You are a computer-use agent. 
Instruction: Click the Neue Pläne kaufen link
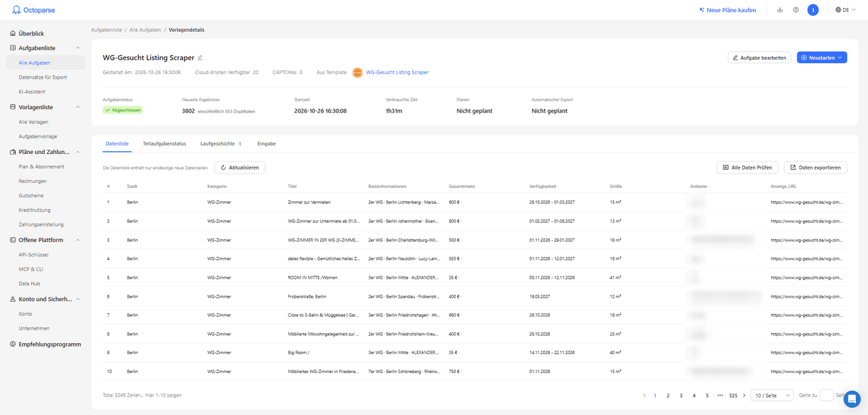point(727,10)
